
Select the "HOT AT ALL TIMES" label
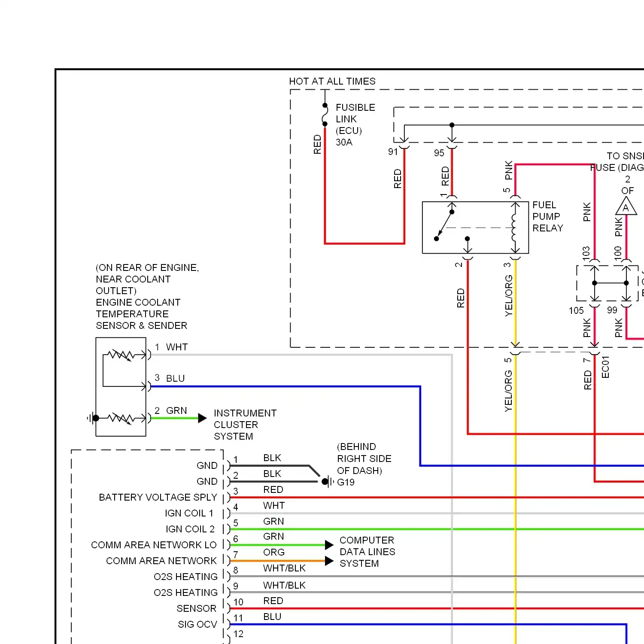tap(332, 81)
